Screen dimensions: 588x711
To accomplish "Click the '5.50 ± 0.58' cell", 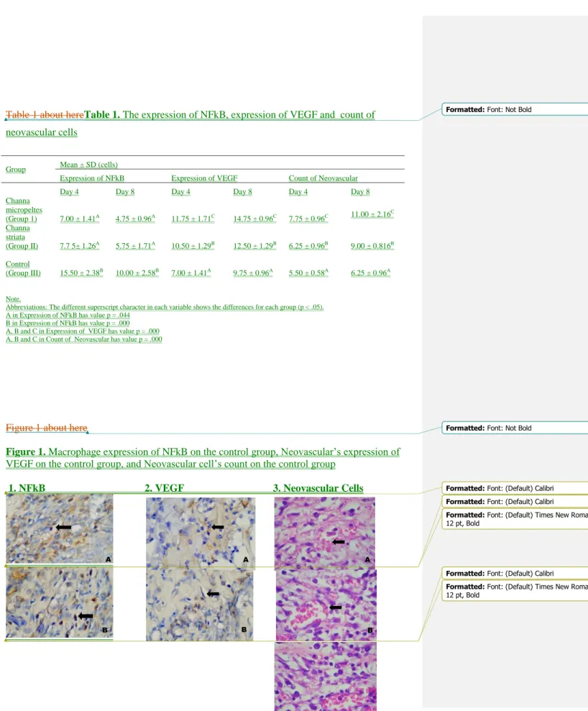I will coord(308,272).
